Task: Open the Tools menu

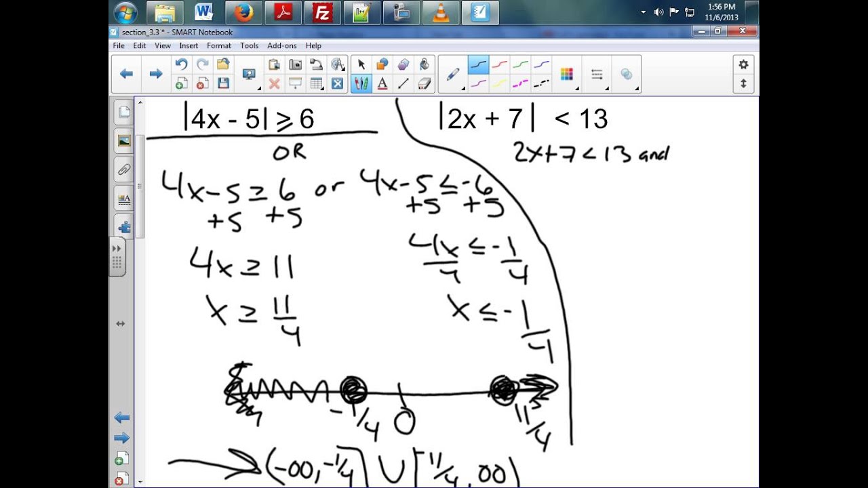Action: click(x=249, y=45)
